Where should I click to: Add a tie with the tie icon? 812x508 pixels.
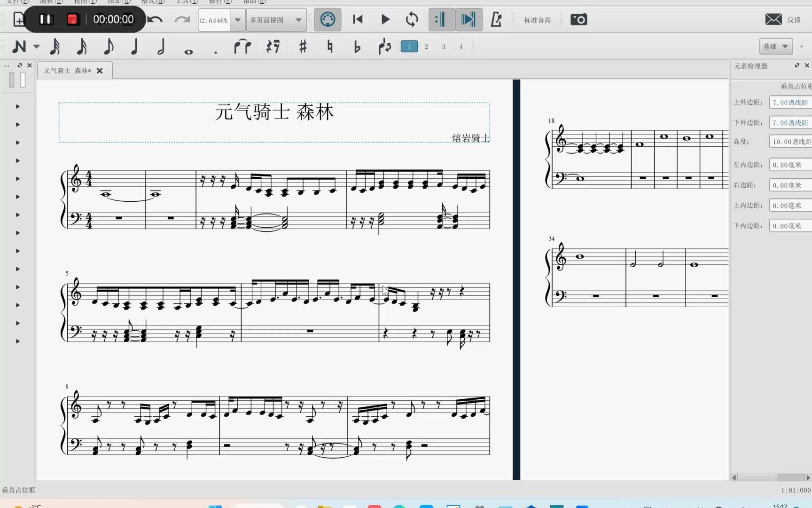242,47
